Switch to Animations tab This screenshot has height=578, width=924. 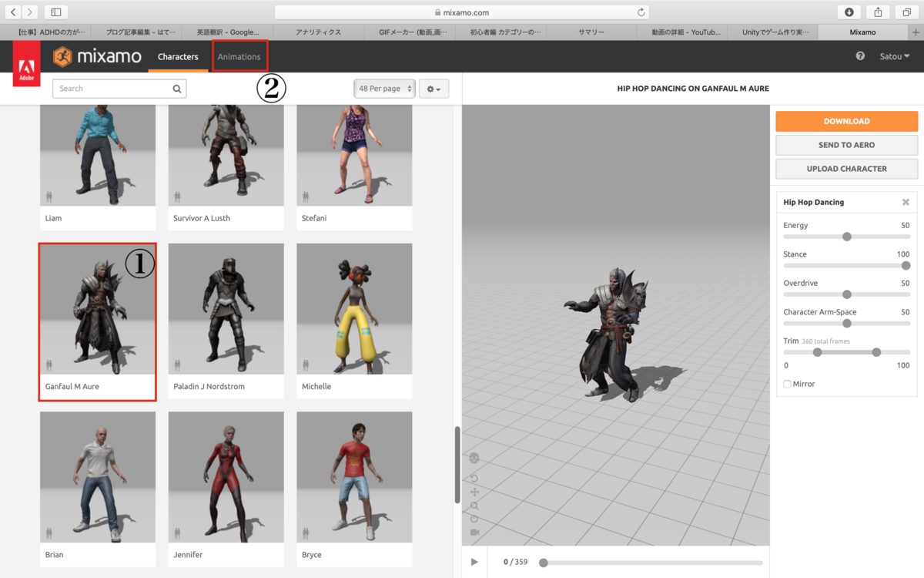(x=239, y=57)
